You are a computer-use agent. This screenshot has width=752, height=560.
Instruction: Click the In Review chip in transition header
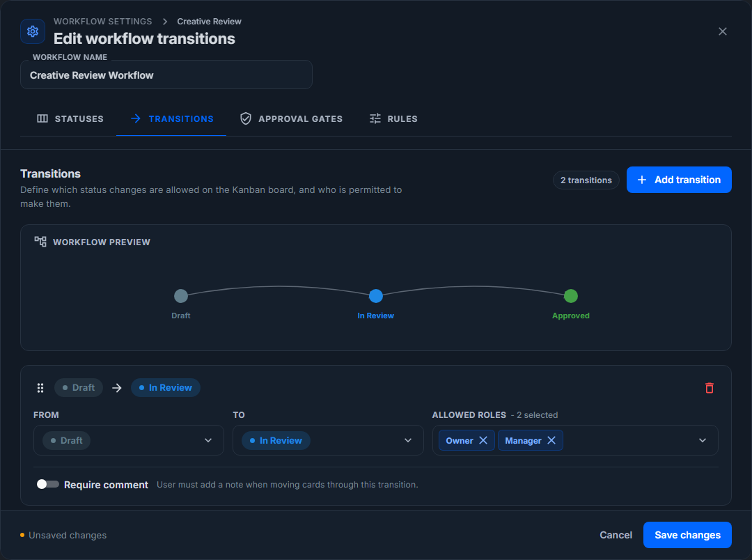[x=166, y=388]
